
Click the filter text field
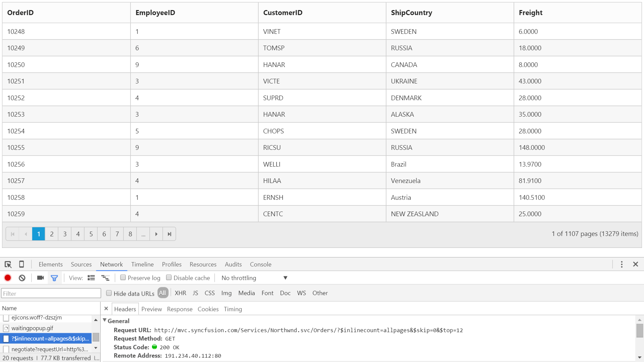[51, 293]
